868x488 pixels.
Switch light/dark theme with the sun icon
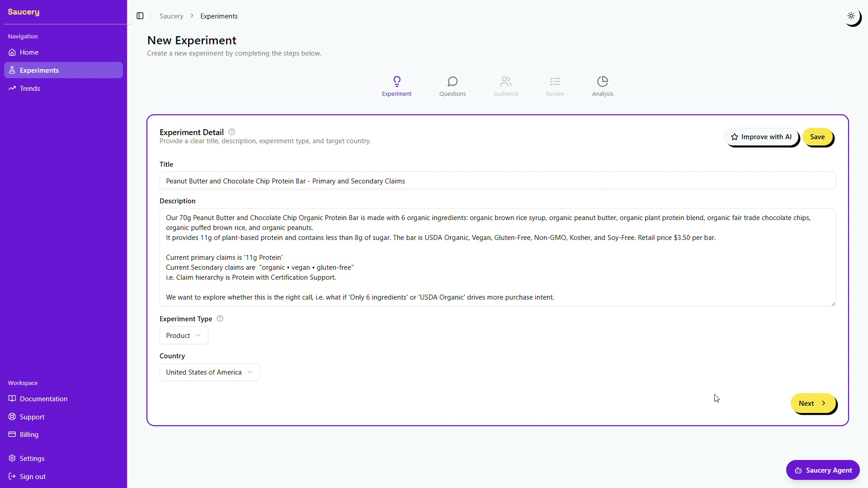pos(851,16)
